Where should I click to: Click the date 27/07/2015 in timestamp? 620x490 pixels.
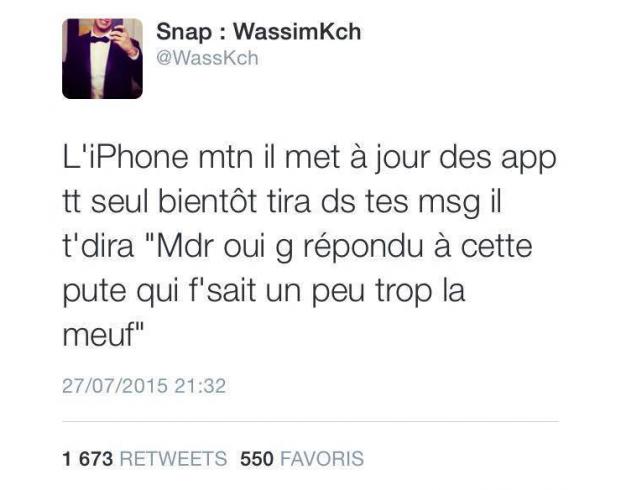tap(115, 386)
